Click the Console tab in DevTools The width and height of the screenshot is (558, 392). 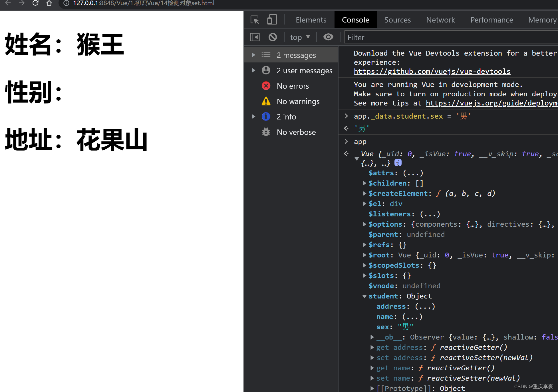[355, 19]
